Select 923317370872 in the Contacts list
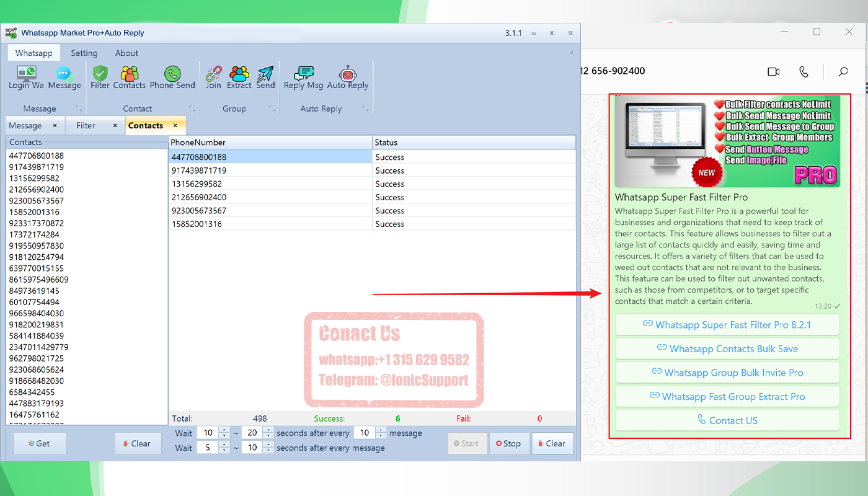868x496 pixels. [x=36, y=223]
